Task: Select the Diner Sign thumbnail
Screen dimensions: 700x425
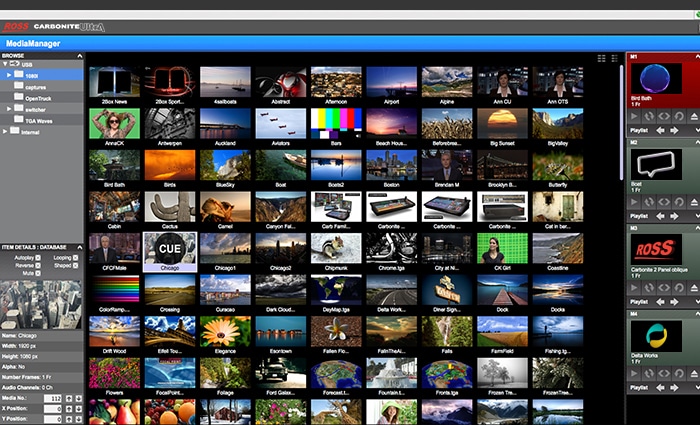Action: coord(447,290)
